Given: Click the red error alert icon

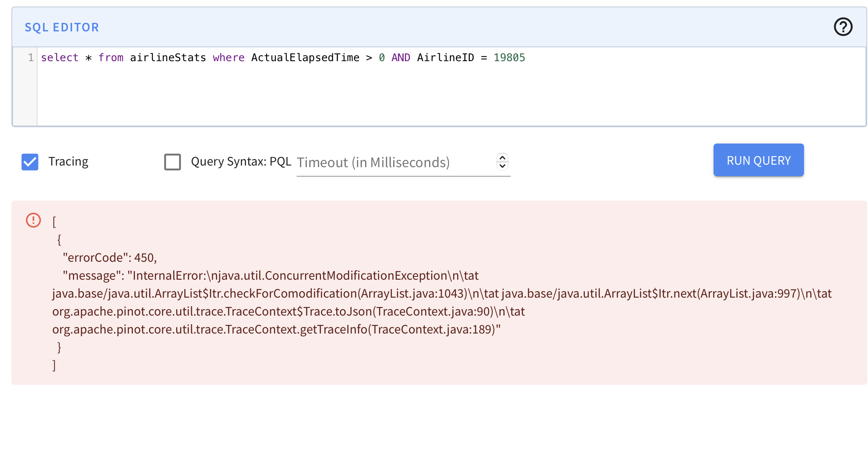Looking at the screenshot, I should click(x=33, y=220).
